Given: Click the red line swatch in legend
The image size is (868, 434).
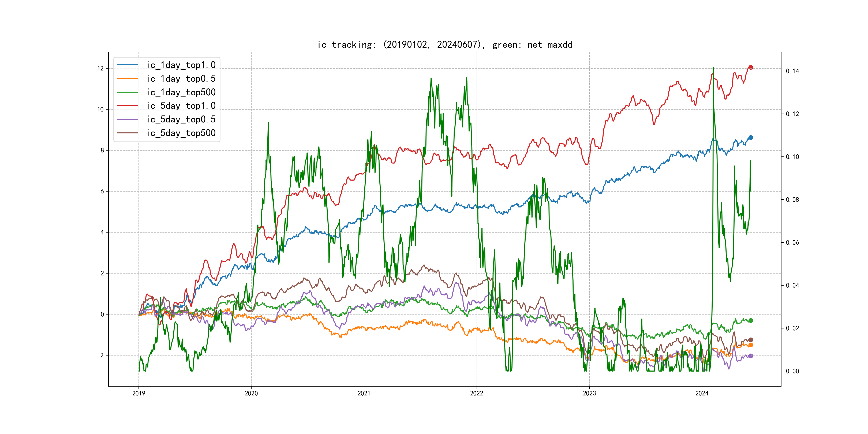Looking at the screenshot, I should tap(128, 106).
